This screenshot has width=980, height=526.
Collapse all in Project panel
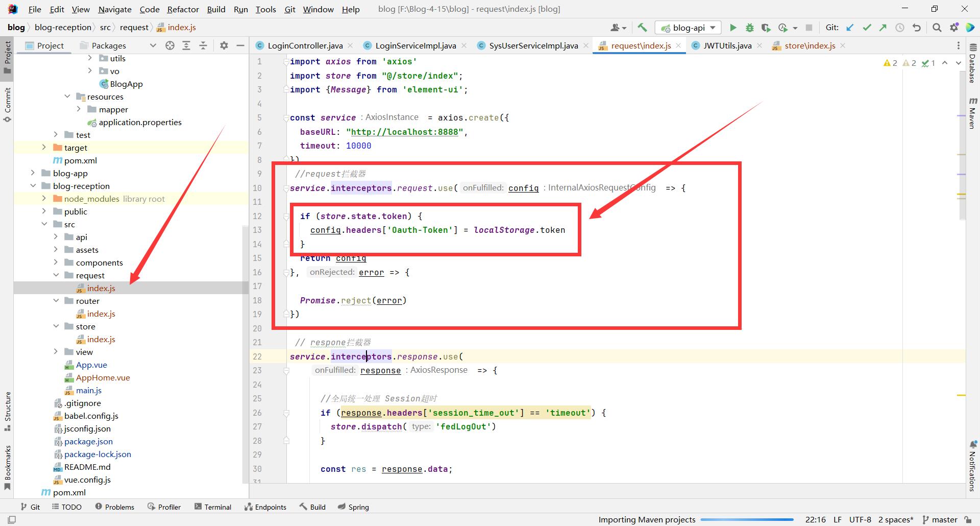click(x=203, y=45)
